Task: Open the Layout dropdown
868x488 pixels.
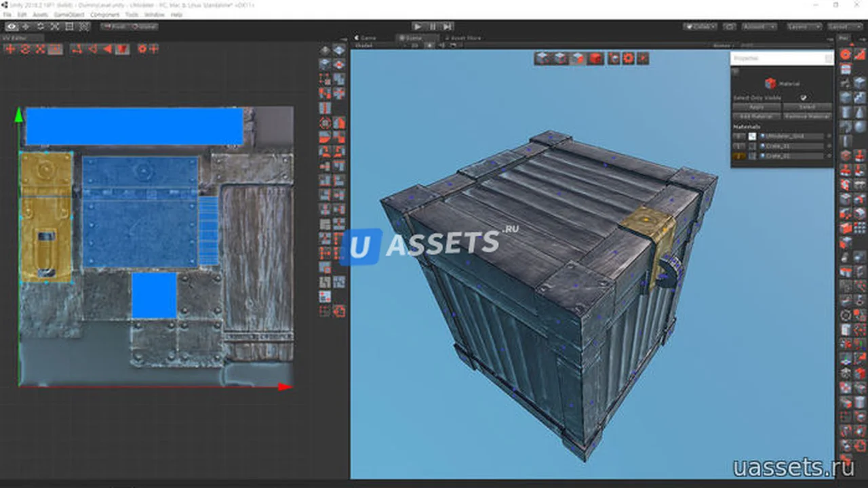Action: (844, 26)
